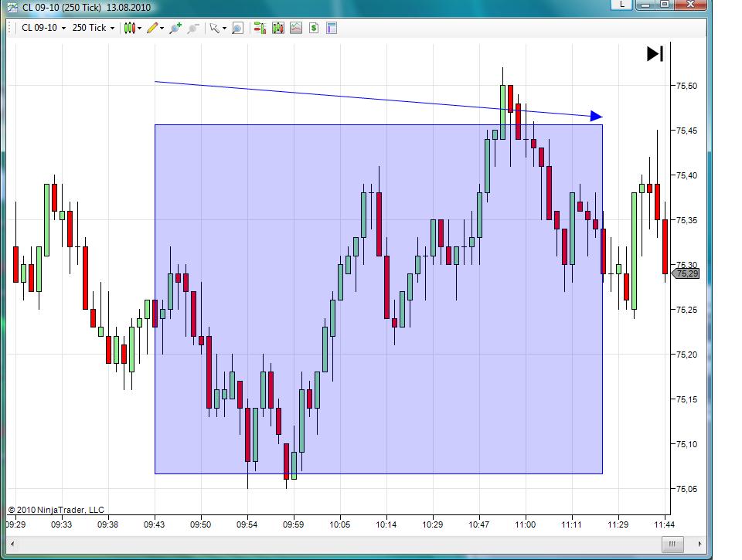The height and width of the screenshot is (560, 742).
Task: Open the indicators chart icon
Action: click(296, 29)
